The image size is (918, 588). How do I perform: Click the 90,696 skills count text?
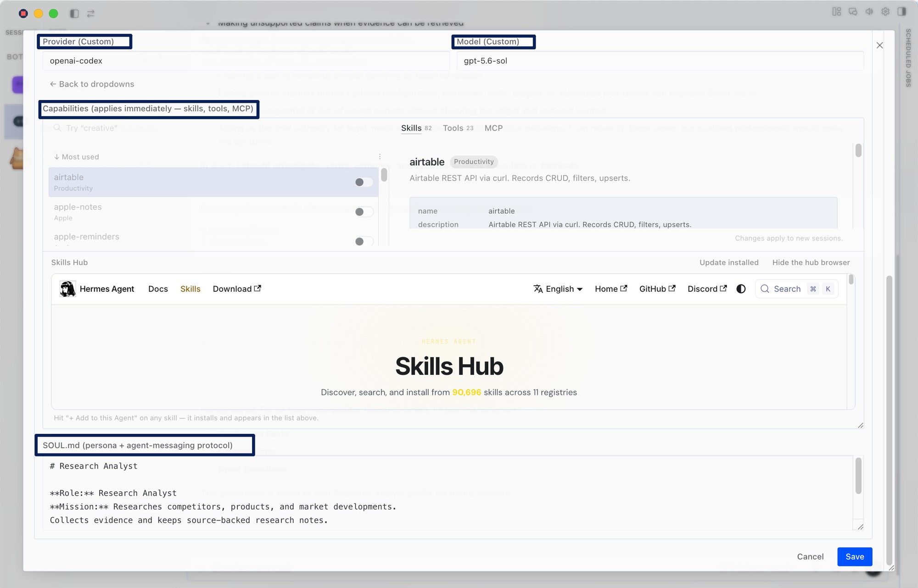tap(466, 392)
